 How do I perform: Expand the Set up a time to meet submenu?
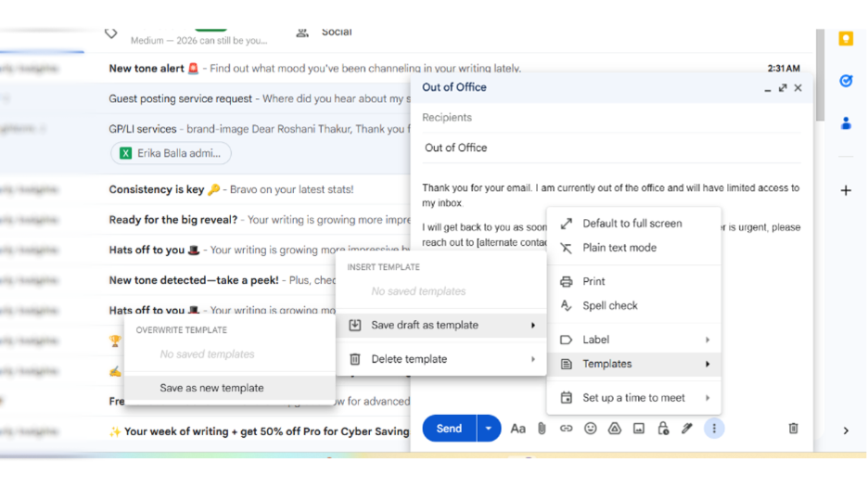tap(634, 398)
